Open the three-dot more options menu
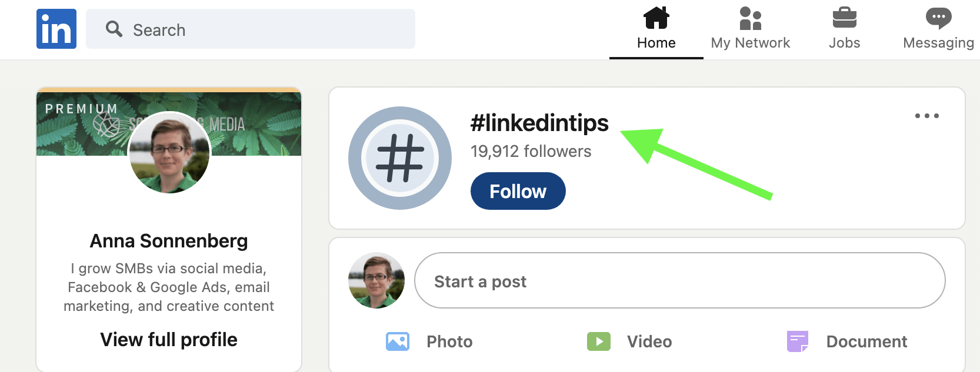Viewport: 980px width, 372px height. (926, 116)
